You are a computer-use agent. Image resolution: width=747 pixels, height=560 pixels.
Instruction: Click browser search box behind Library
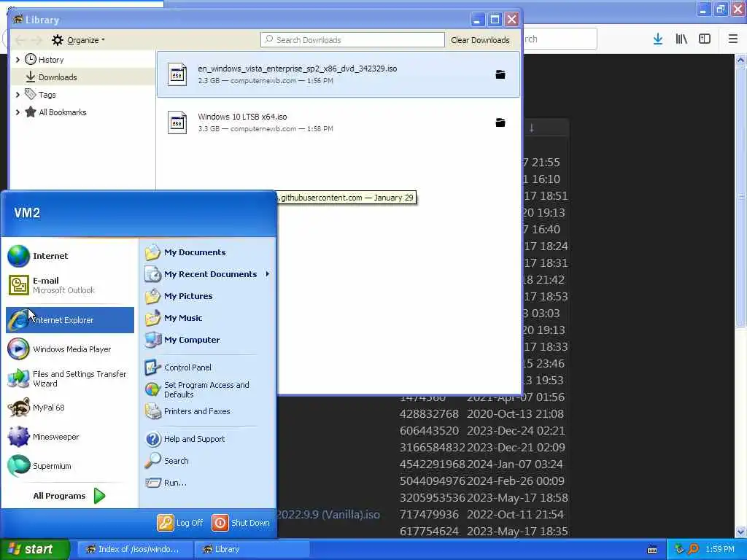click(560, 39)
